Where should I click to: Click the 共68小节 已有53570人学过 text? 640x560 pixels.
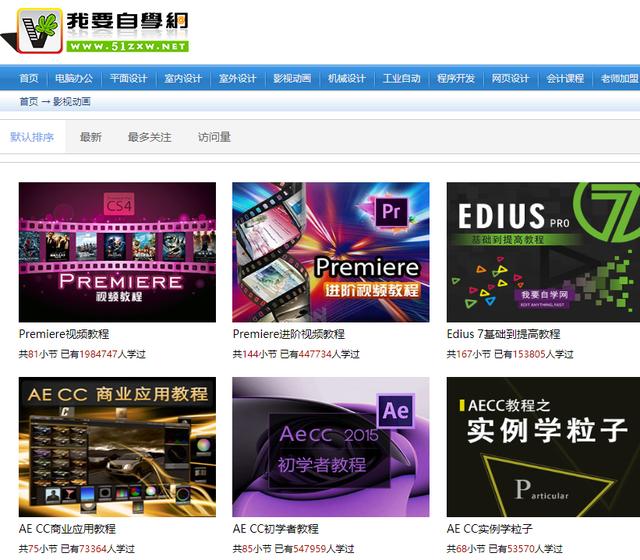504,549
